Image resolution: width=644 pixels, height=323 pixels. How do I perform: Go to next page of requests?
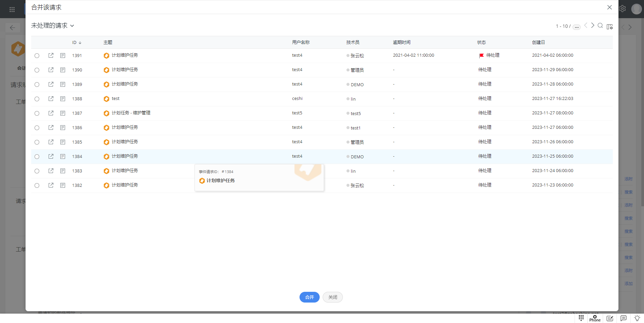593,25
